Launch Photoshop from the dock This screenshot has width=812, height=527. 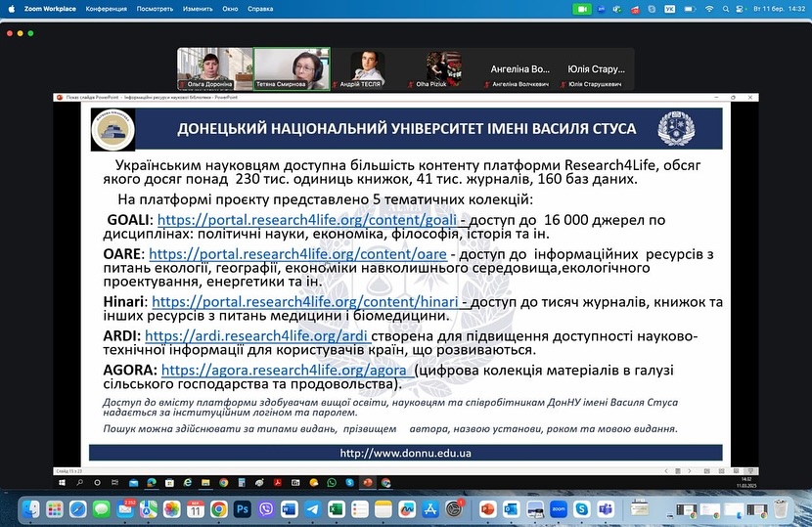coord(243,509)
